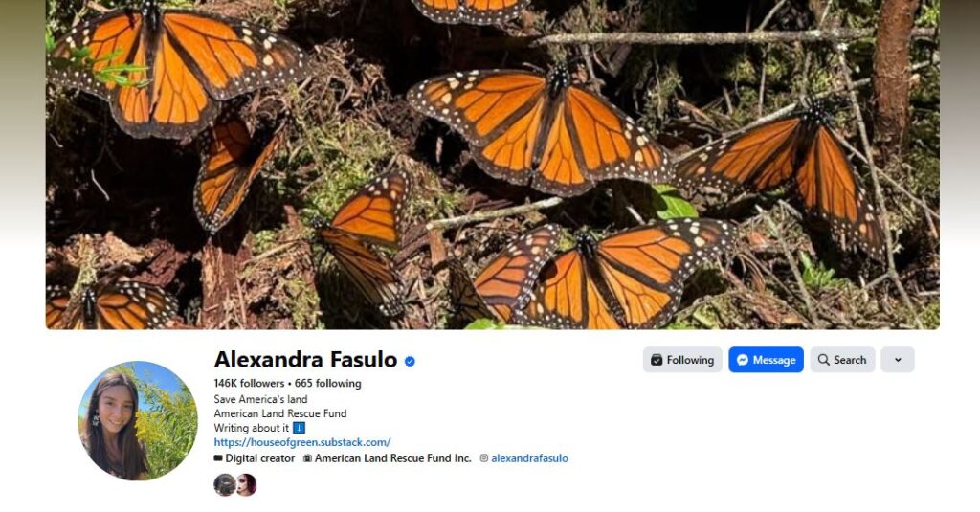Click the Digital creator category icon
The image size is (980, 512).
pos(218,458)
